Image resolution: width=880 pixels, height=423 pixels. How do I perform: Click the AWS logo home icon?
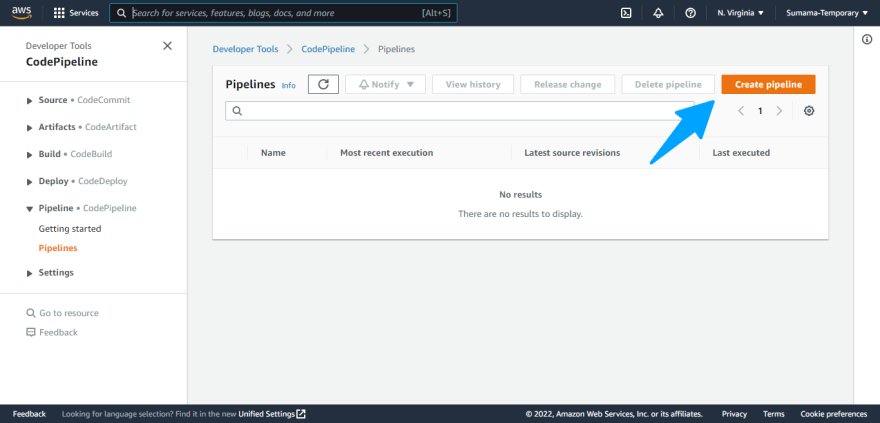21,12
